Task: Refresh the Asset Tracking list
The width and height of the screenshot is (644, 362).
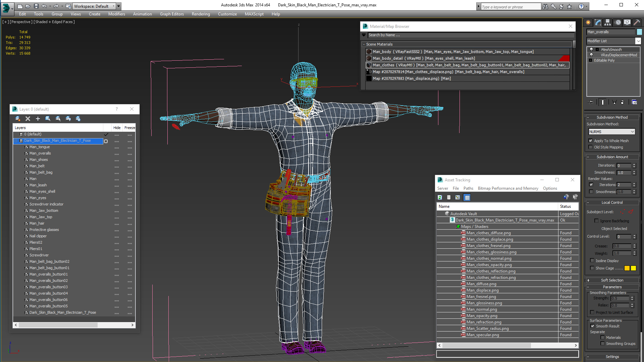Action: [440, 197]
